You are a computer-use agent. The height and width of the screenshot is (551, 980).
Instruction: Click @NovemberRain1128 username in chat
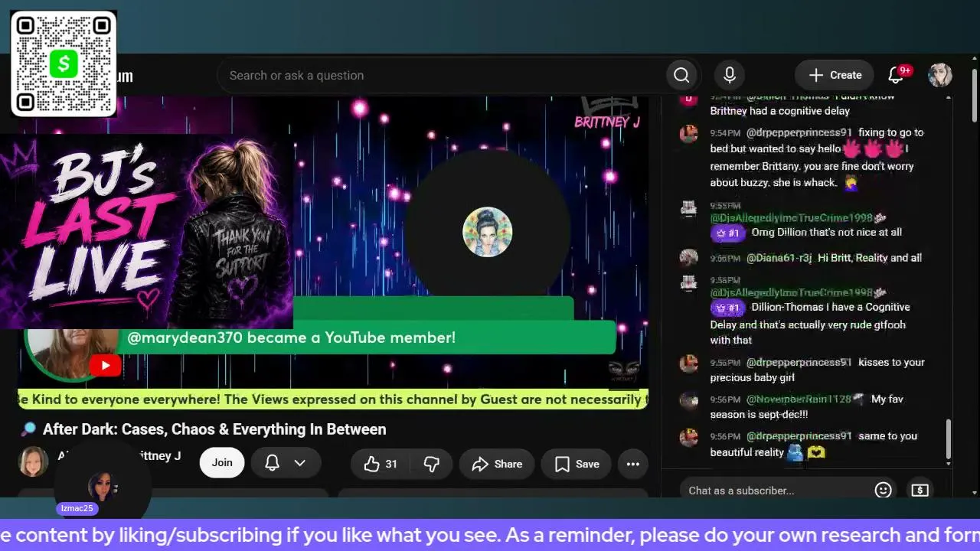(x=799, y=399)
